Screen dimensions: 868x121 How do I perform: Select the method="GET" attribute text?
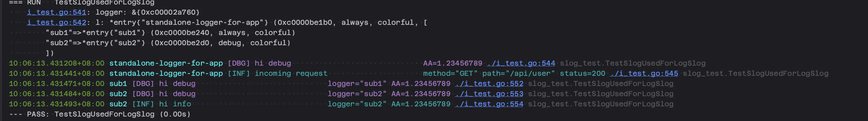[450, 74]
